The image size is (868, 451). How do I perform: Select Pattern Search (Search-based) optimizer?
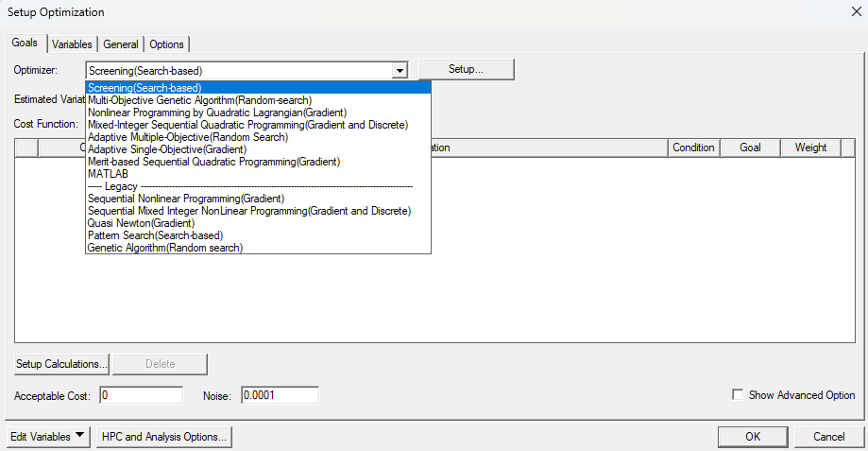(x=155, y=235)
